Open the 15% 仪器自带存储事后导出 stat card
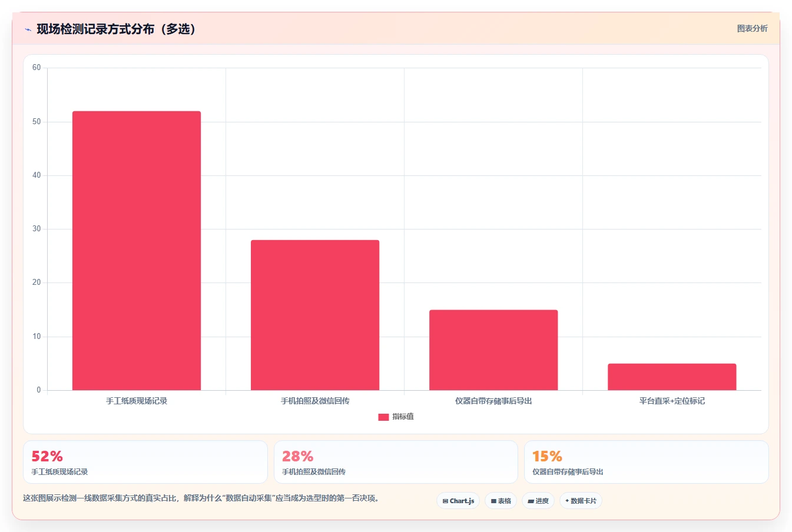792x532 pixels. tap(647, 462)
